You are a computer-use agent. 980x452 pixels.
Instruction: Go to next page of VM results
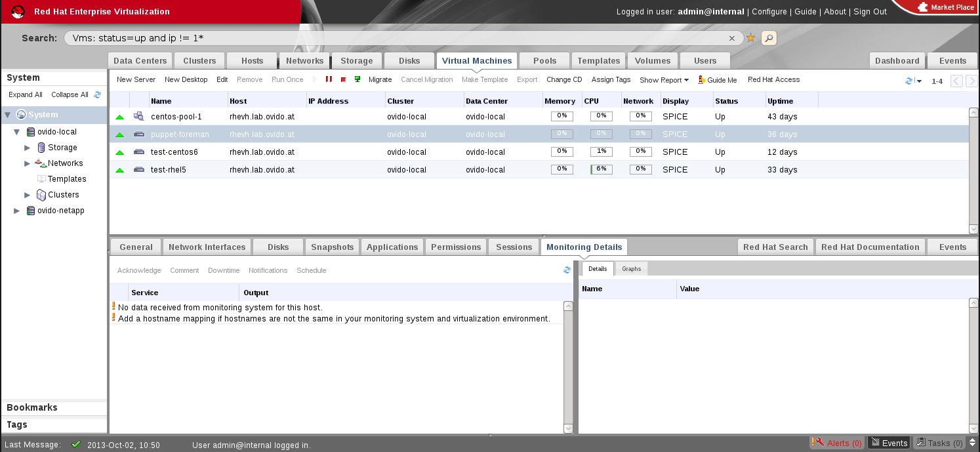click(971, 81)
